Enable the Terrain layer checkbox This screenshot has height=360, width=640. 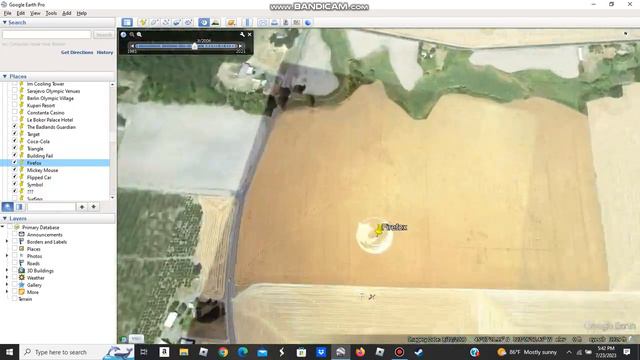(15, 299)
